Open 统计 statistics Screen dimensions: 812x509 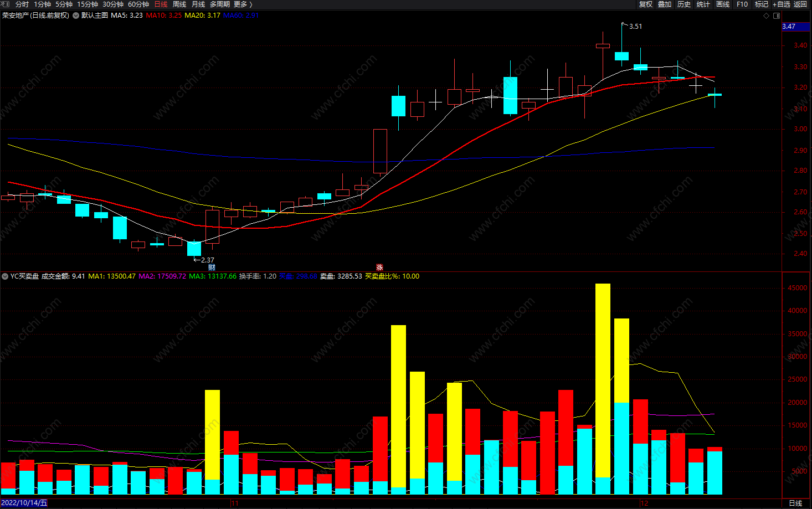[x=703, y=4]
